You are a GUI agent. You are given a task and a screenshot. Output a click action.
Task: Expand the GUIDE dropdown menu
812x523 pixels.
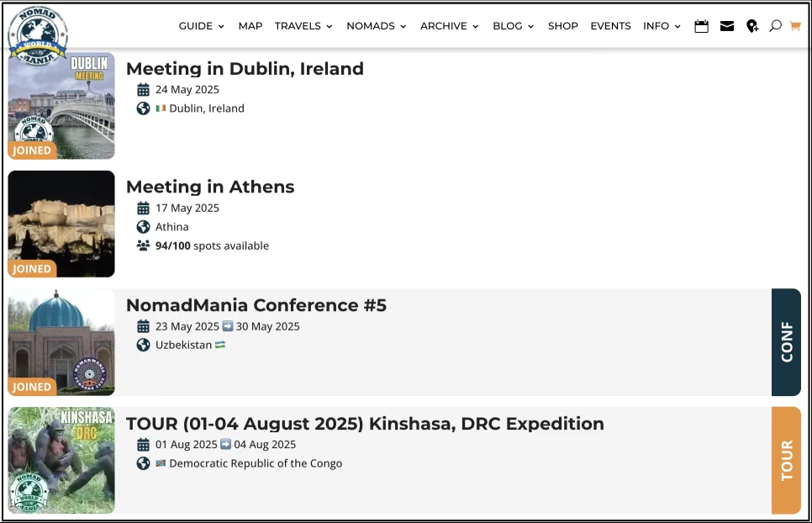pyautogui.click(x=201, y=26)
